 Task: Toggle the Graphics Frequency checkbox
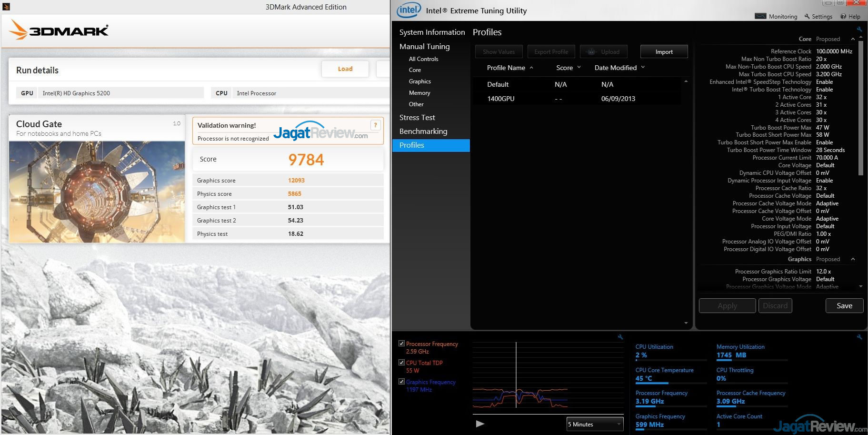click(401, 382)
